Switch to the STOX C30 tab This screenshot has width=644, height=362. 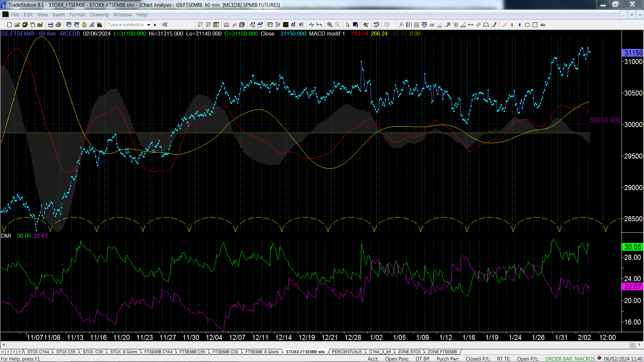coord(93,352)
